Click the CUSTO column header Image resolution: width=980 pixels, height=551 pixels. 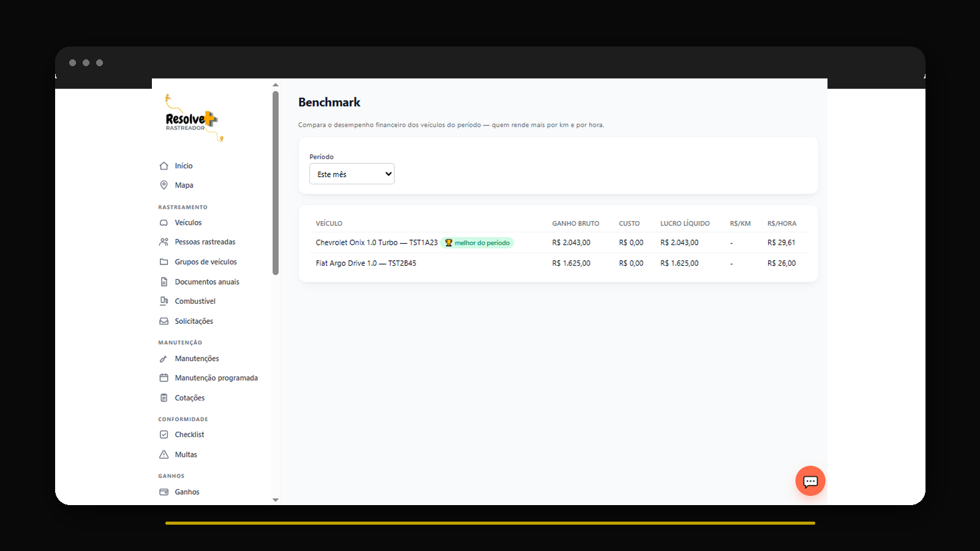coord(629,223)
